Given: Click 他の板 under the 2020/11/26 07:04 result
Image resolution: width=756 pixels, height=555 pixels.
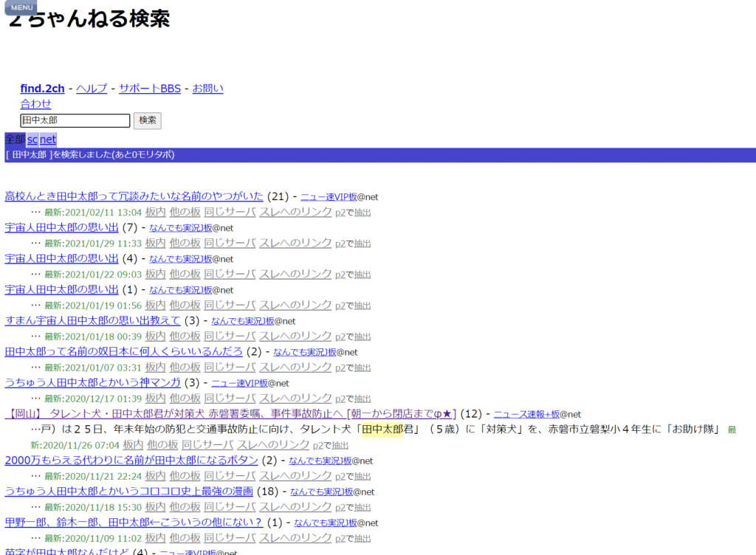Looking at the screenshot, I should tap(162, 445).
